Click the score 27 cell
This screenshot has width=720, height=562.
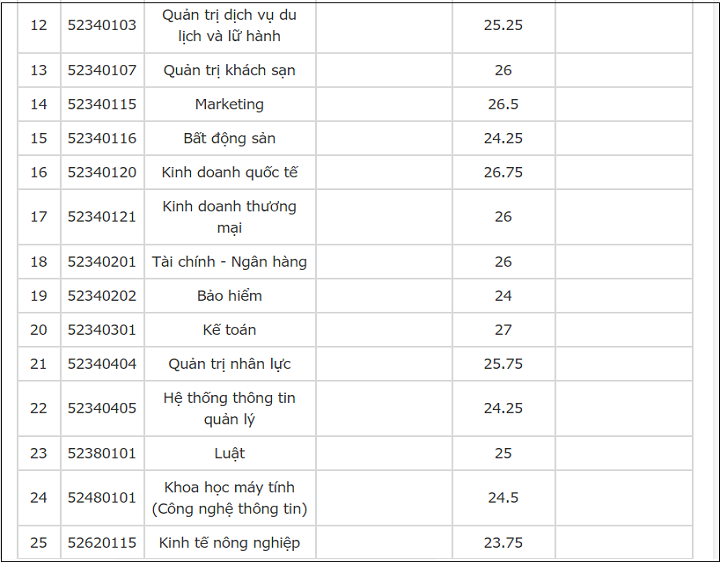[x=503, y=330]
